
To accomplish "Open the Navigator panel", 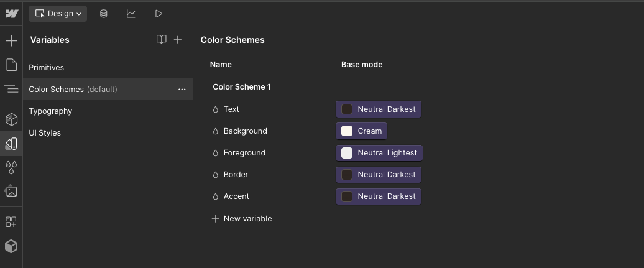I will point(11,89).
